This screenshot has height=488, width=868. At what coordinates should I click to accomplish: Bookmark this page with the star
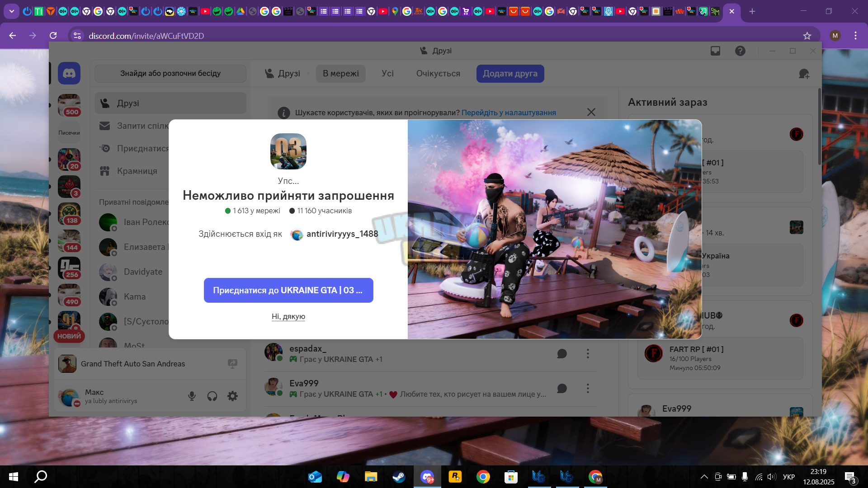pos(807,36)
